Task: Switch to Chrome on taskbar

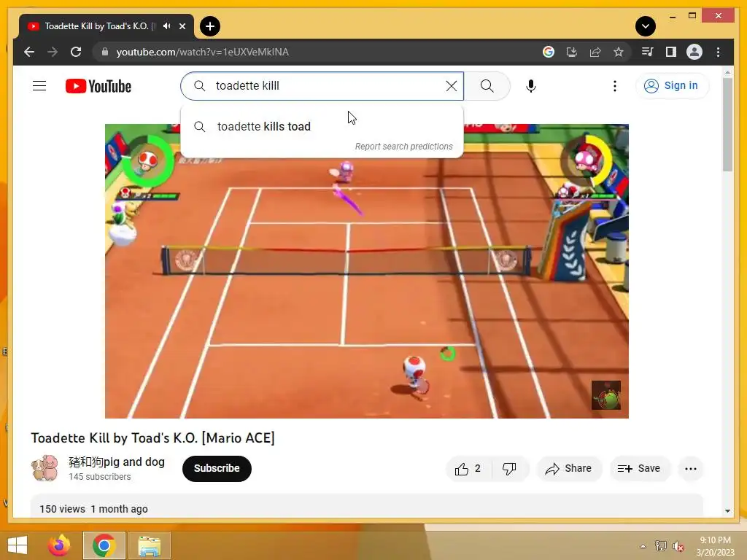Action: pos(104,545)
